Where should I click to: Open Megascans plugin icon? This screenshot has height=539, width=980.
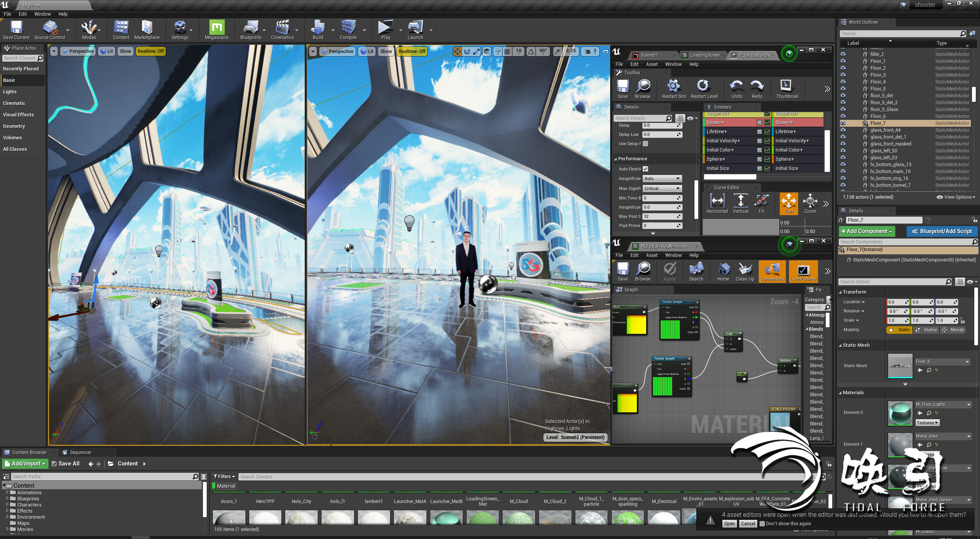(x=217, y=30)
